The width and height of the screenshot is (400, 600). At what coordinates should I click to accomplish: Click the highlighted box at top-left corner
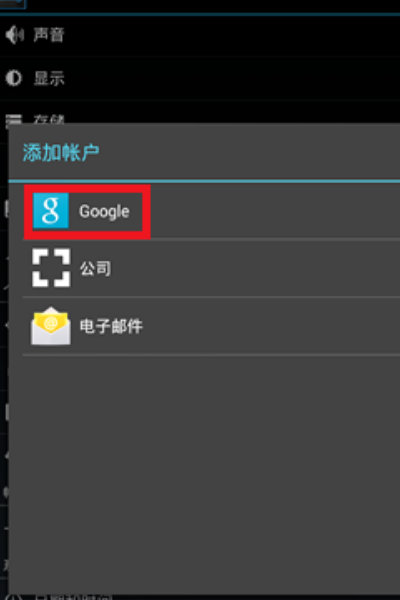tap(13, 4)
